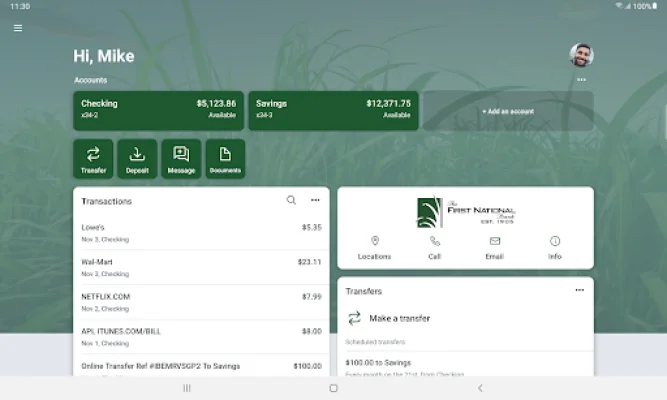Expand the Transfers panel options menu
The image size is (667, 400).
579,290
